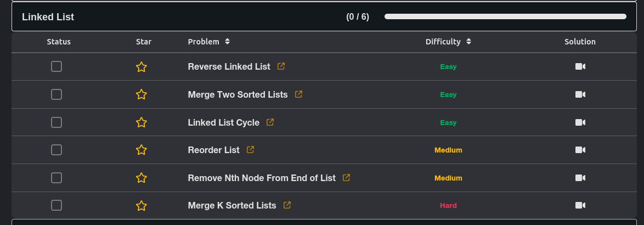The image size is (644, 225).
Task: Mark Linked List Cycle status checkbox
Action: [x=57, y=122]
